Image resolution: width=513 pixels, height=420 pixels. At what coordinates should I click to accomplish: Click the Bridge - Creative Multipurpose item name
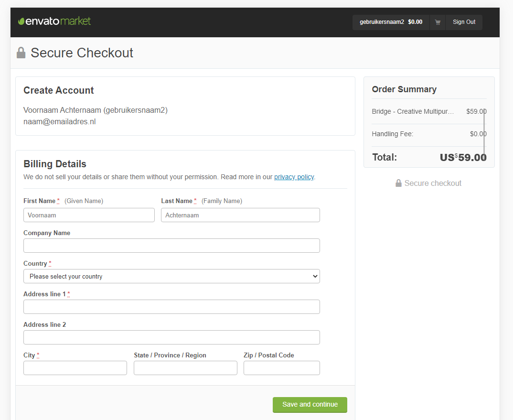413,111
